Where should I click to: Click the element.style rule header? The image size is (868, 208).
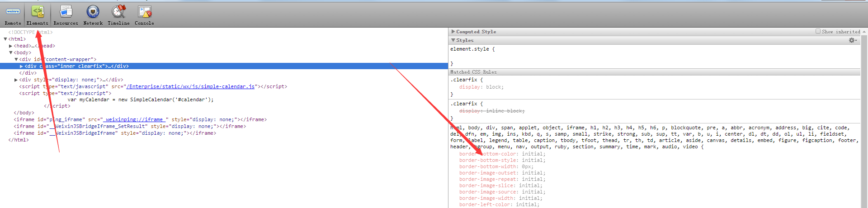click(x=472, y=49)
